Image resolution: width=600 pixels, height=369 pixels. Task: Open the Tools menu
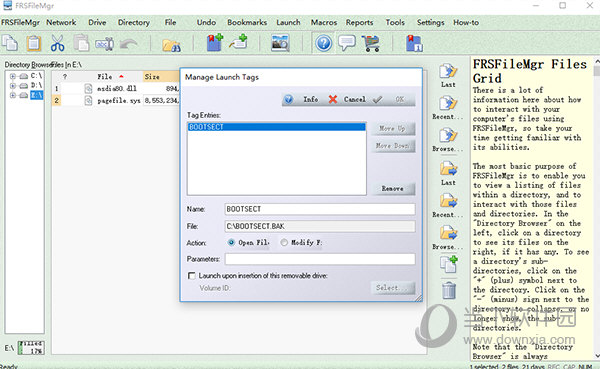395,23
